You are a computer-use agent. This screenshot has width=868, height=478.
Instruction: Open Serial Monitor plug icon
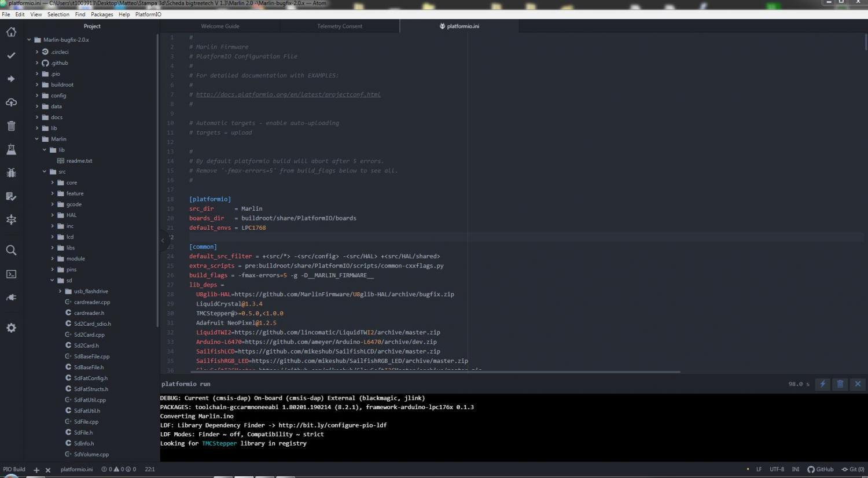coord(11,297)
